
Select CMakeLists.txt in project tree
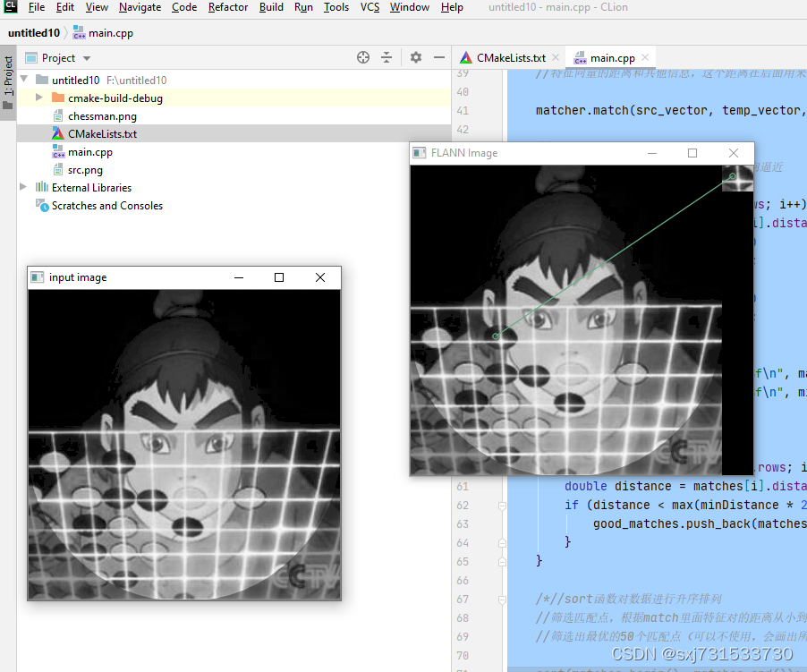point(234,134)
